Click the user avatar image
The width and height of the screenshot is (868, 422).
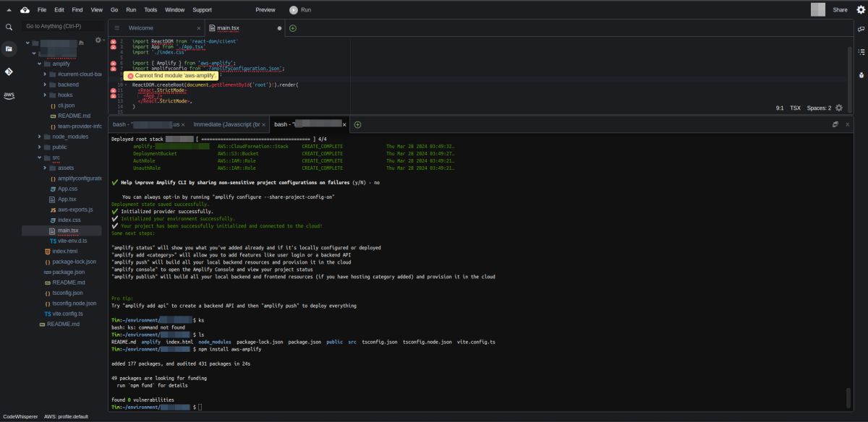pyautogui.click(x=818, y=9)
